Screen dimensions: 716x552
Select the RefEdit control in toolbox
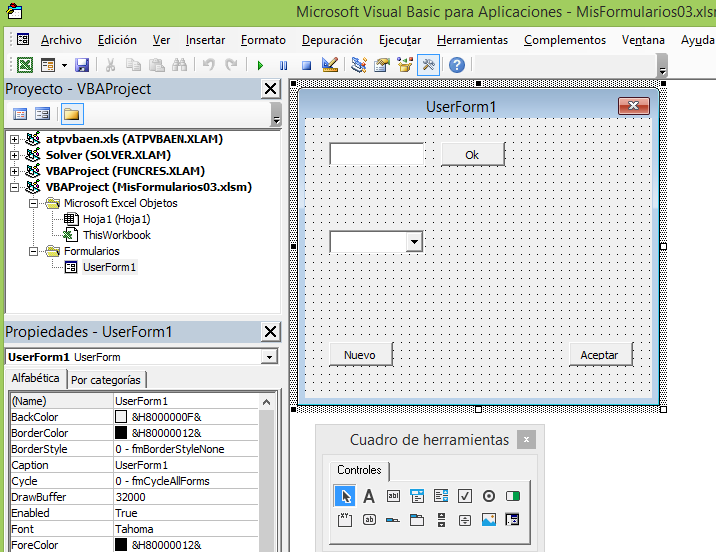[513, 520]
